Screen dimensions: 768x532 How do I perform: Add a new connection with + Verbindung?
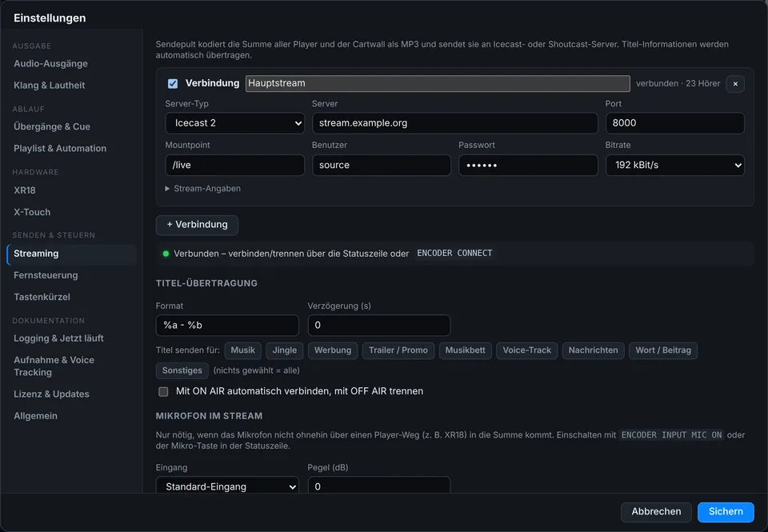(197, 225)
